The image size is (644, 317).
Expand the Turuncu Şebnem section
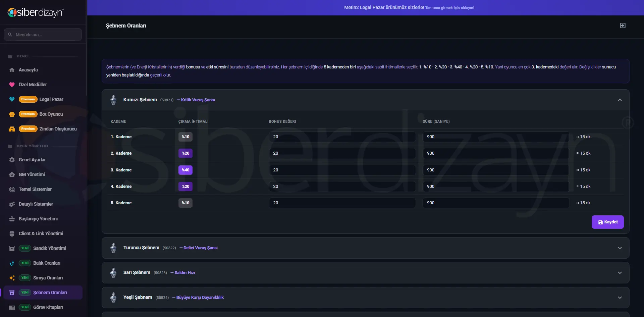click(x=620, y=248)
